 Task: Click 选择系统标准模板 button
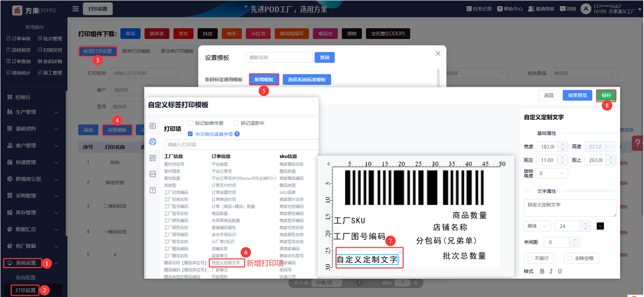click(x=307, y=80)
